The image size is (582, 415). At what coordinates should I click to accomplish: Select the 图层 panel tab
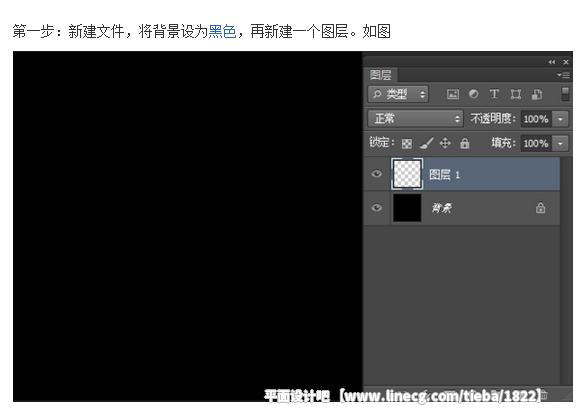coord(380,75)
